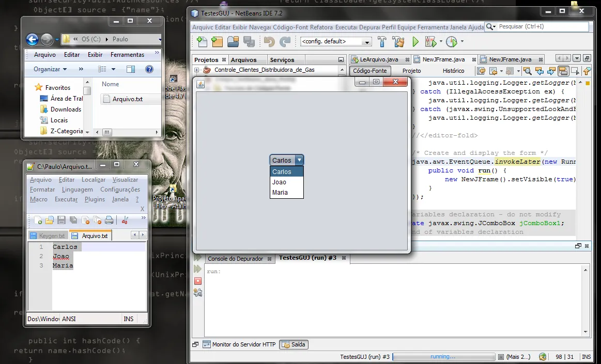Click the running progress bar in status bar

click(x=443, y=357)
